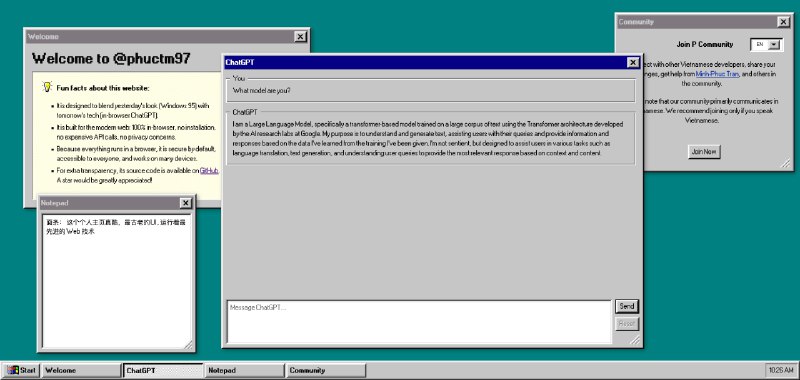Close the ChatGPT window
Screen dimensions: 800x380
[x=633, y=62]
